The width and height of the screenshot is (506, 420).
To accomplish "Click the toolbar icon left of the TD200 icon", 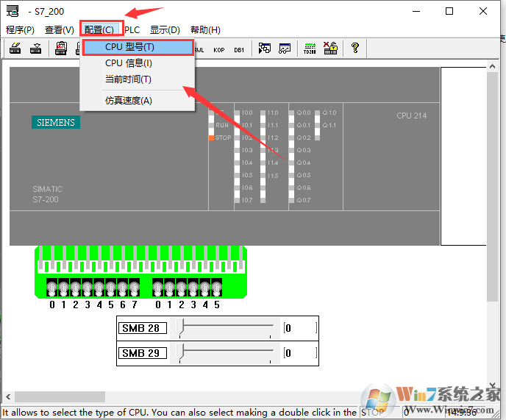I will pyautogui.click(x=285, y=49).
